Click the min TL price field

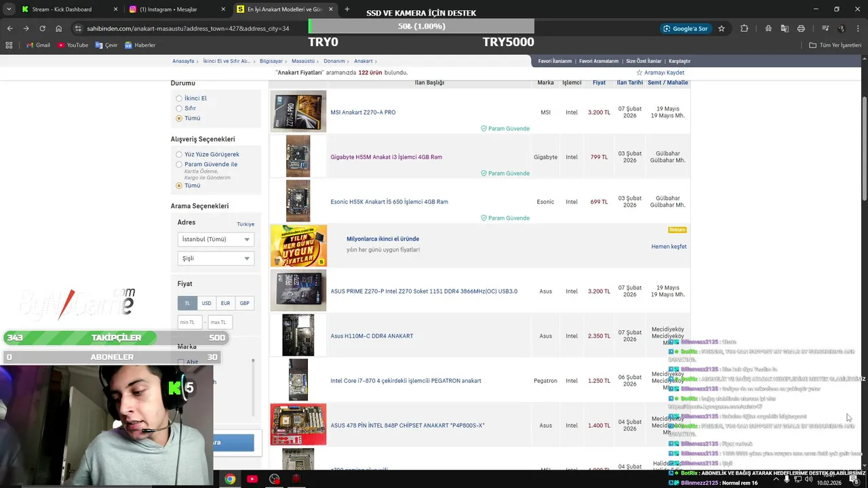(x=190, y=323)
